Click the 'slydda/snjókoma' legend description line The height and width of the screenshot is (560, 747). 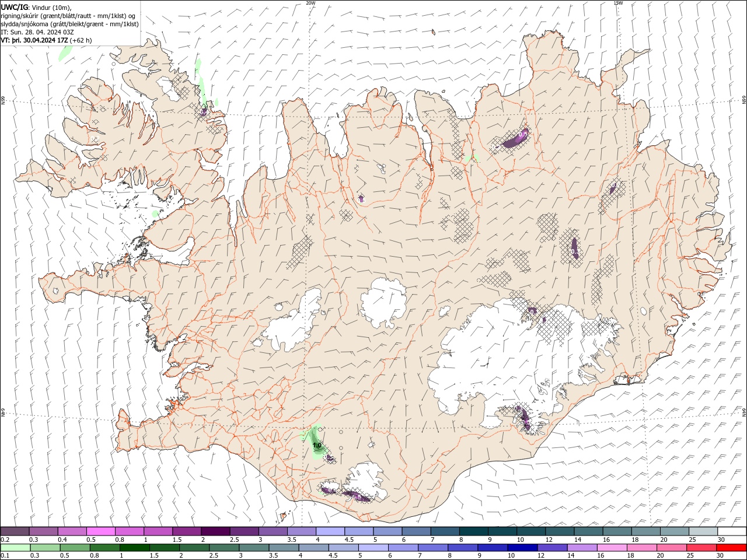[69, 24]
